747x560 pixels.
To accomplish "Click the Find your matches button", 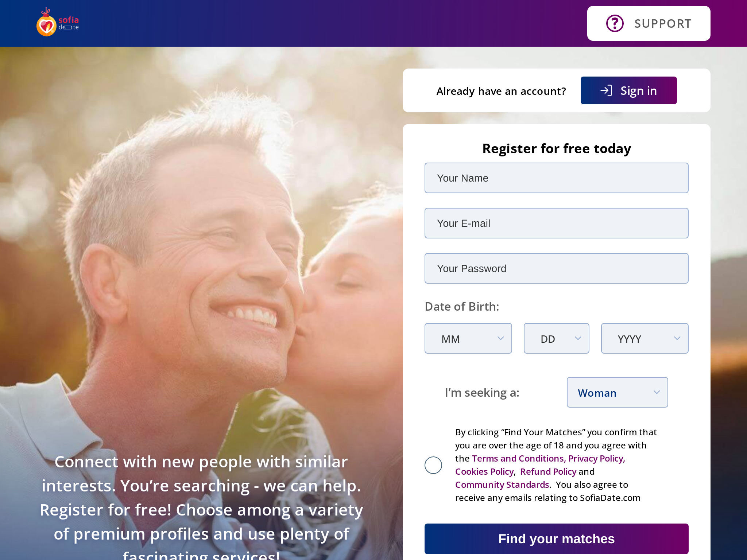I will coord(557,539).
